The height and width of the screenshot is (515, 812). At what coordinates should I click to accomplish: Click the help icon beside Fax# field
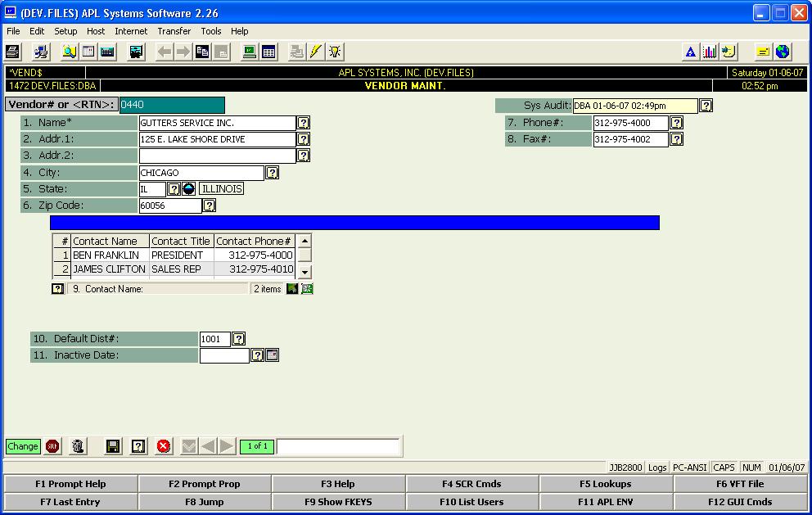(676, 139)
